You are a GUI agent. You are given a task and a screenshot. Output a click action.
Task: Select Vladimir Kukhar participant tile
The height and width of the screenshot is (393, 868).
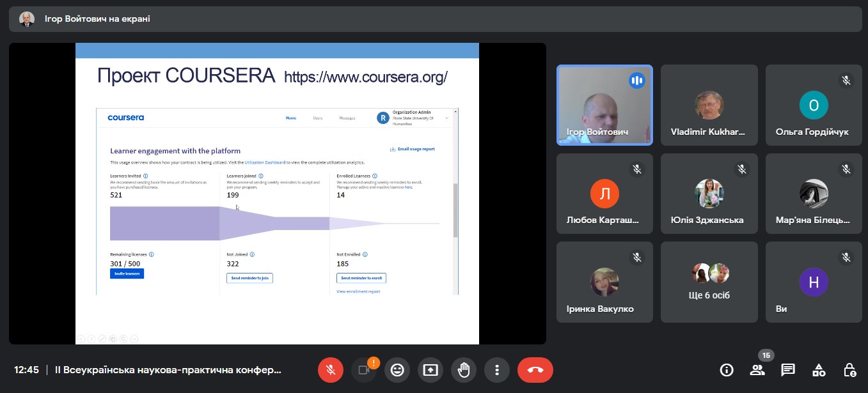click(x=709, y=105)
